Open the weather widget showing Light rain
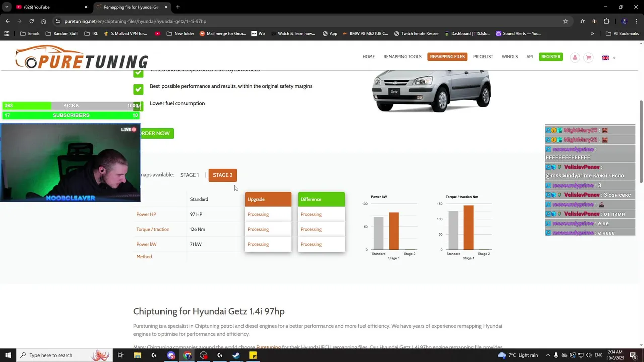 click(x=518, y=355)
